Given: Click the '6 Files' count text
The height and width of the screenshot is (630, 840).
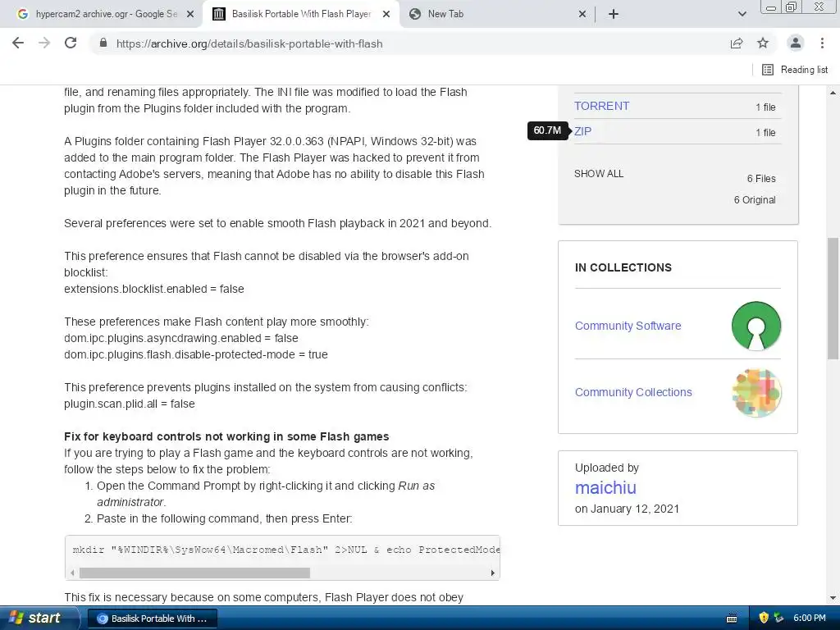Looking at the screenshot, I should 761,178.
